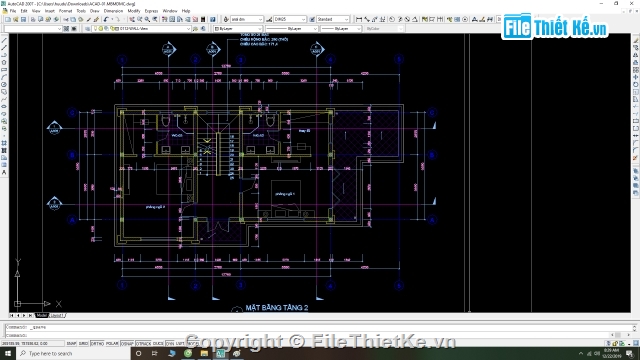Select the Aligned dimension tool
Screen dimensions: 640x360
coord(367,19)
